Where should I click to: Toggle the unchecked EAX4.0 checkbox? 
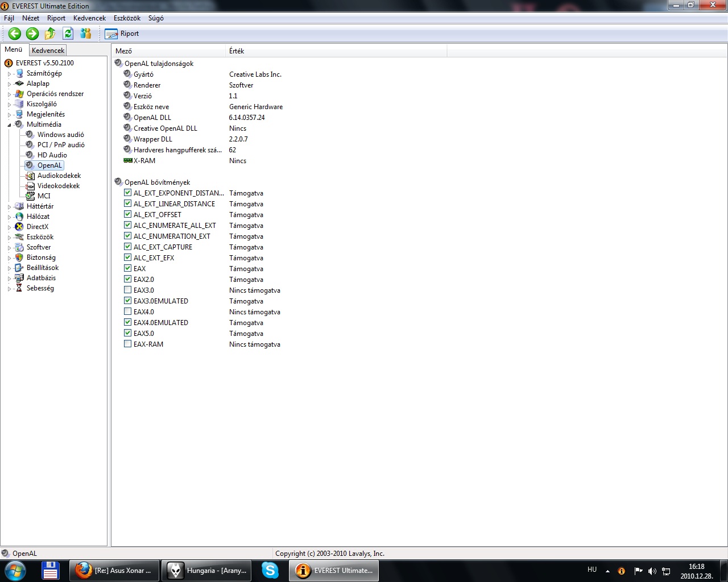coord(127,311)
